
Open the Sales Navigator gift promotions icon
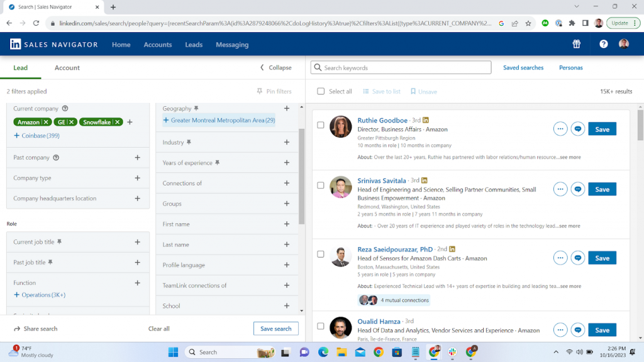(x=576, y=44)
